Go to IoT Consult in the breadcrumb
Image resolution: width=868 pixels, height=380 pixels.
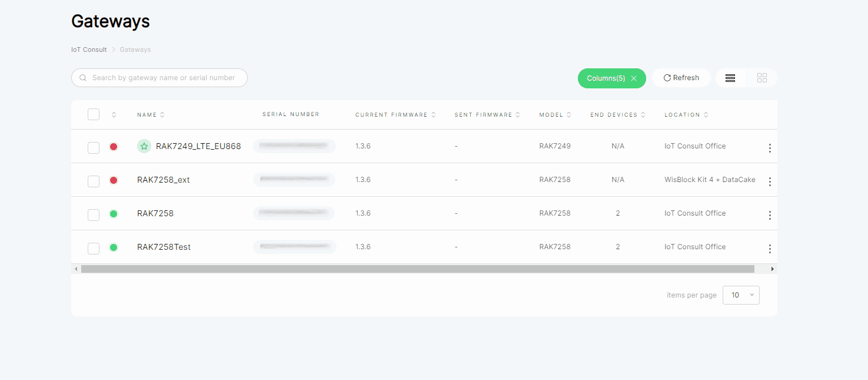(x=89, y=49)
